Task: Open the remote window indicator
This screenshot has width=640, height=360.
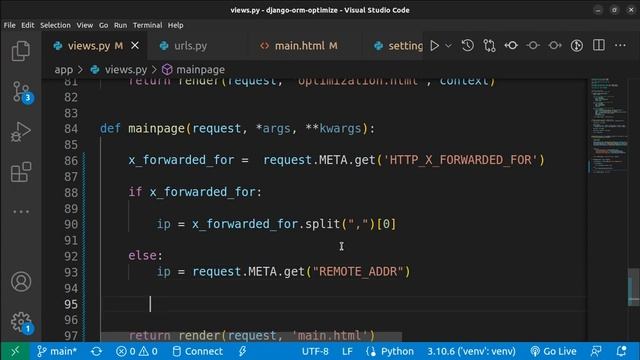Action: pyautogui.click(x=15, y=351)
